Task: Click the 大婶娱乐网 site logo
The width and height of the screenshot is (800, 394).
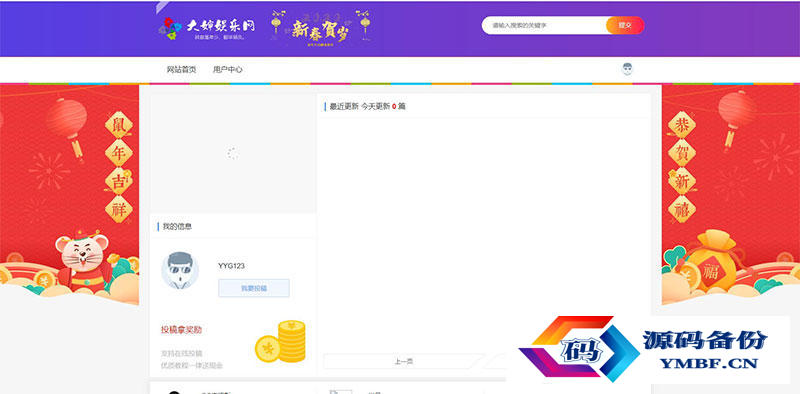Action: pos(207,29)
